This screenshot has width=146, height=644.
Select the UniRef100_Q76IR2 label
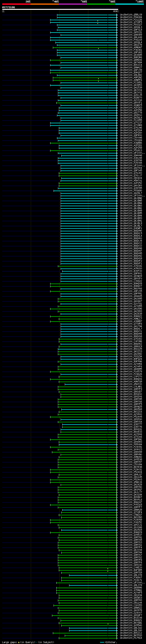tap(131, 339)
